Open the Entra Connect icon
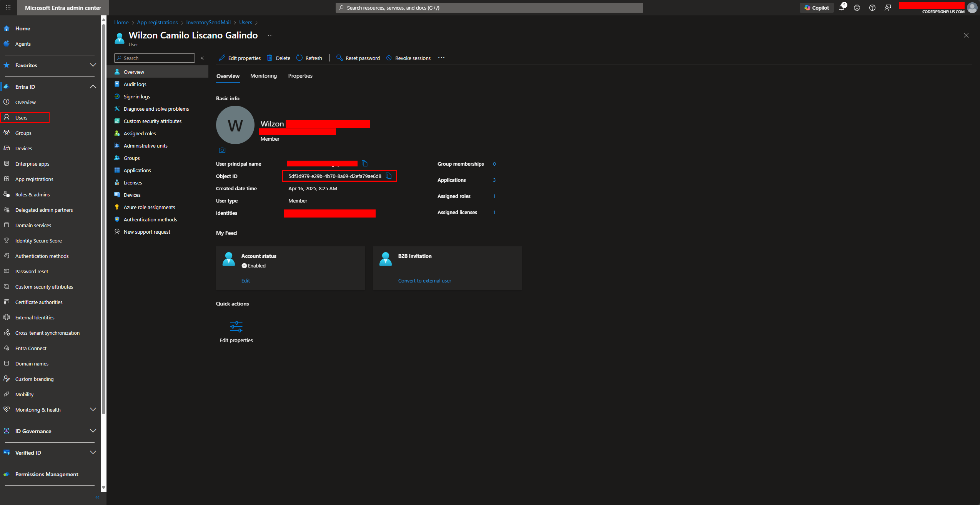 (x=7, y=348)
